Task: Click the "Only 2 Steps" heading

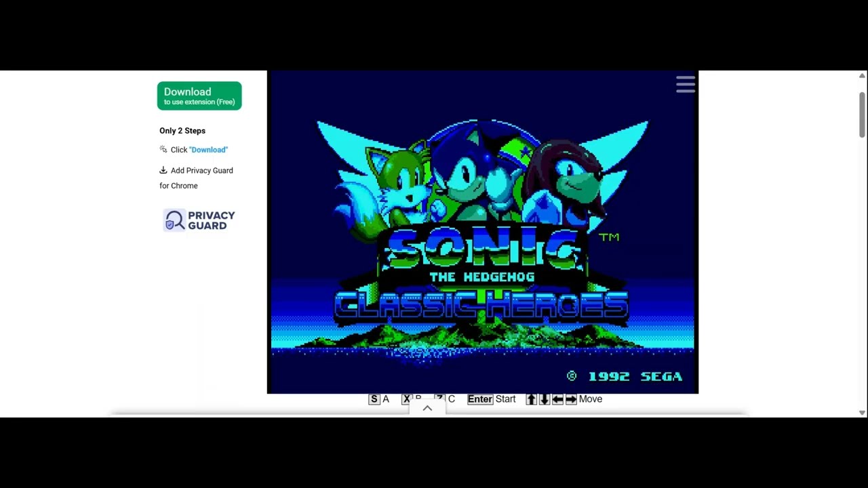Action: pyautogui.click(x=182, y=131)
